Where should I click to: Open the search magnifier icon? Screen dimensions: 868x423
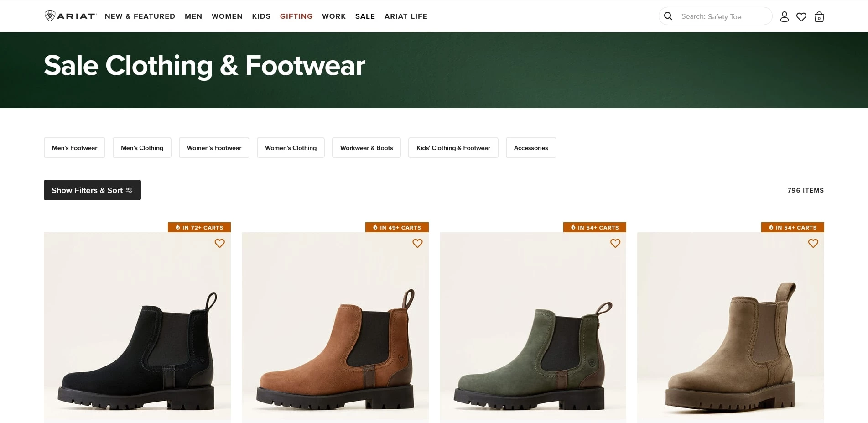tap(668, 16)
